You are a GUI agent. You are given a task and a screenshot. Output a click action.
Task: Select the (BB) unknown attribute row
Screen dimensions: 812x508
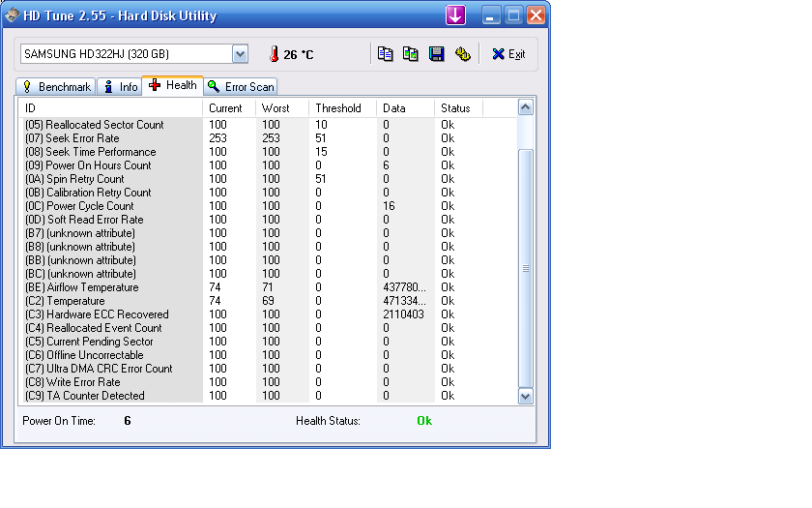pos(269,260)
